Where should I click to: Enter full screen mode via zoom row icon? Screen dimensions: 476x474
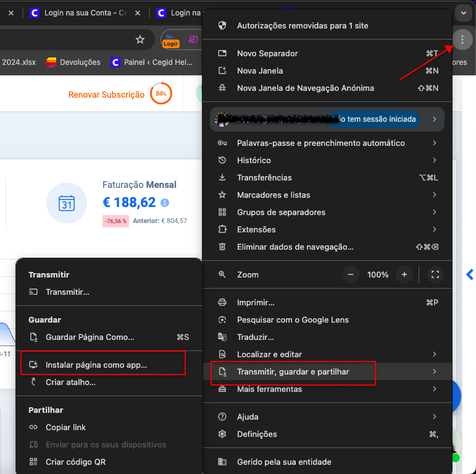435,274
